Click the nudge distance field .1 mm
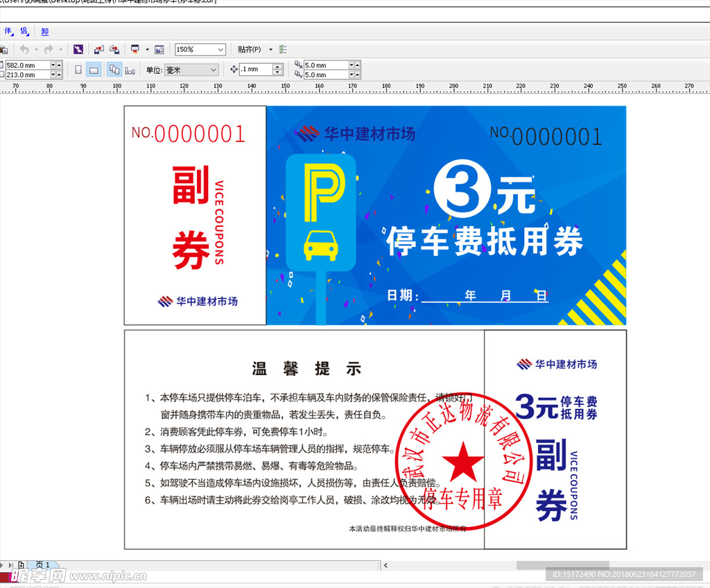This screenshot has width=710, height=588. tap(256, 69)
